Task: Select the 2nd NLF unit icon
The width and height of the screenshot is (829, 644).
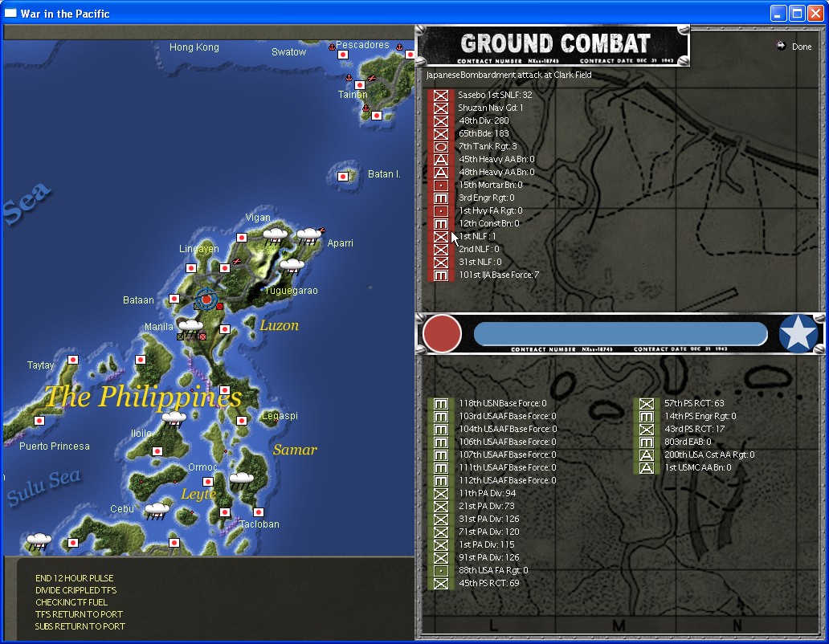Action: 441,250
